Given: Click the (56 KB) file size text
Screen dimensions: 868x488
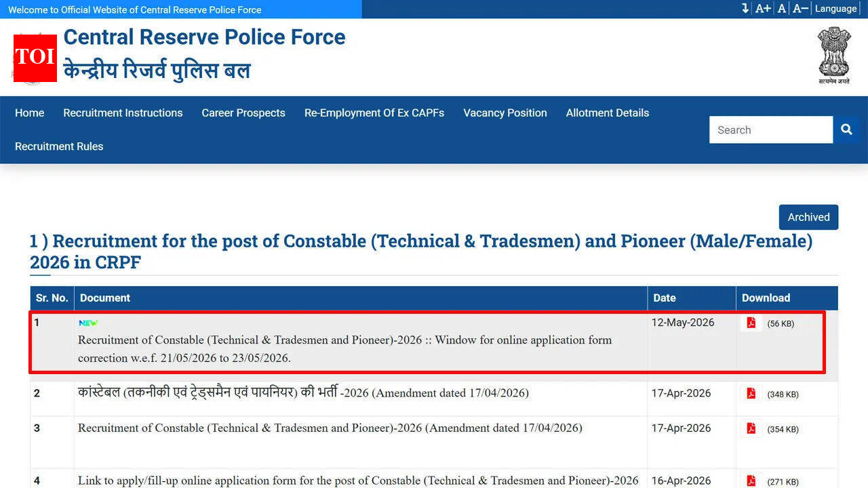Looking at the screenshot, I should [x=781, y=323].
